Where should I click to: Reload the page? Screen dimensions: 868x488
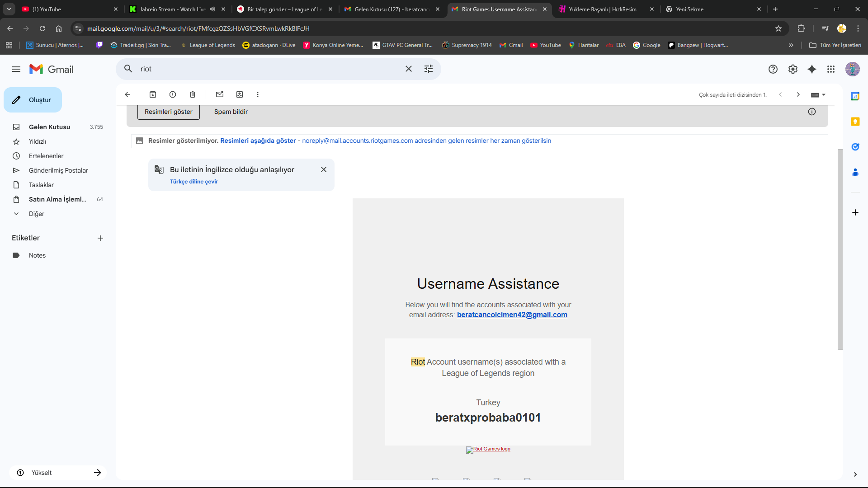(42, 28)
